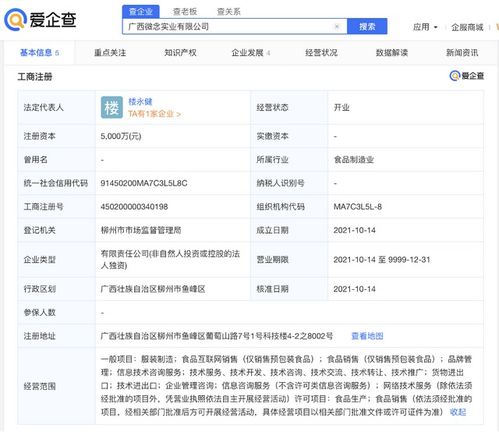
Task: Select the 查企业 search tab
Action: (141, 12)
